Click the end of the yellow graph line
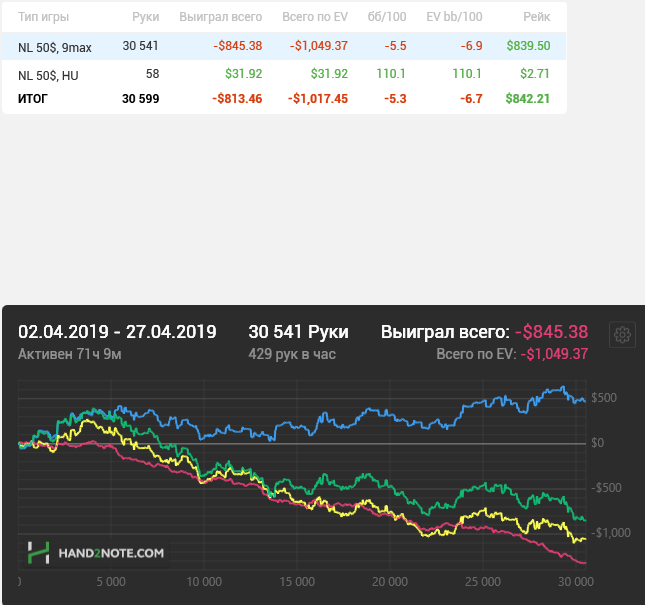Screen dimensions: 645x605 [x=585, y=539]
